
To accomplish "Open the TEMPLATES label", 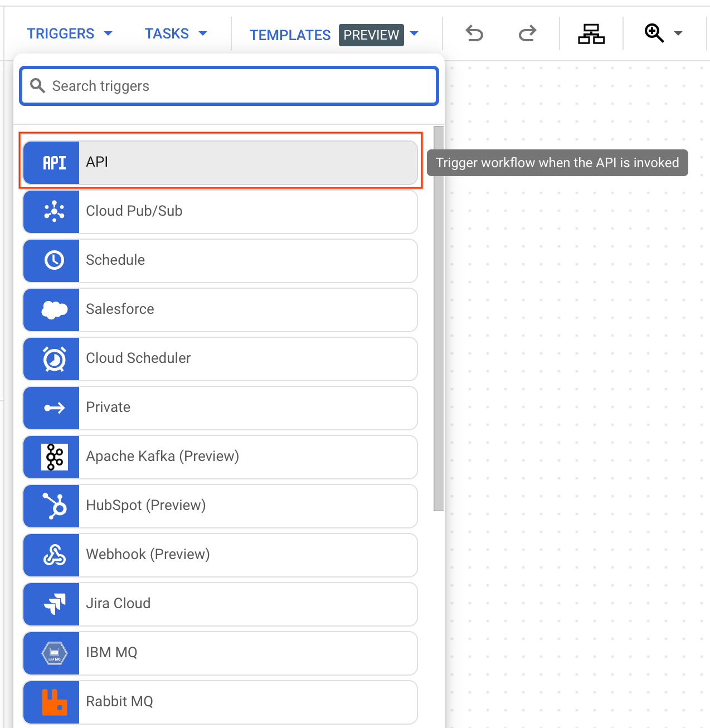I will (x=290, y=35).
